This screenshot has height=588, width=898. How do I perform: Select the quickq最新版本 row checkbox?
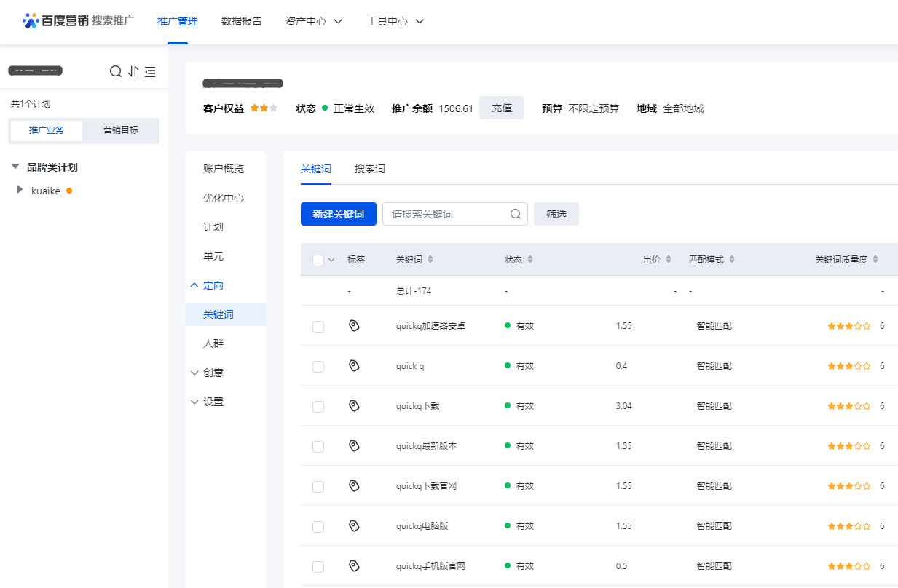point(318,447)
